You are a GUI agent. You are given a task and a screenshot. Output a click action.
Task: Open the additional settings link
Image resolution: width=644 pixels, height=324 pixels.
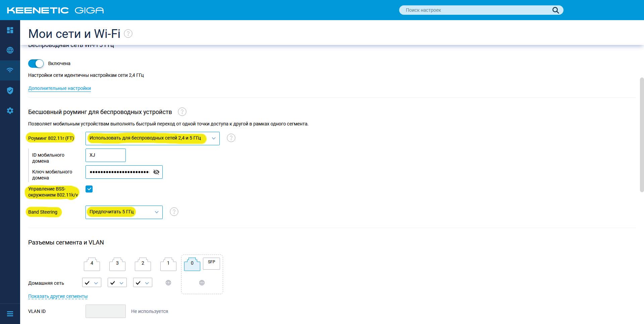pos(59,88)
